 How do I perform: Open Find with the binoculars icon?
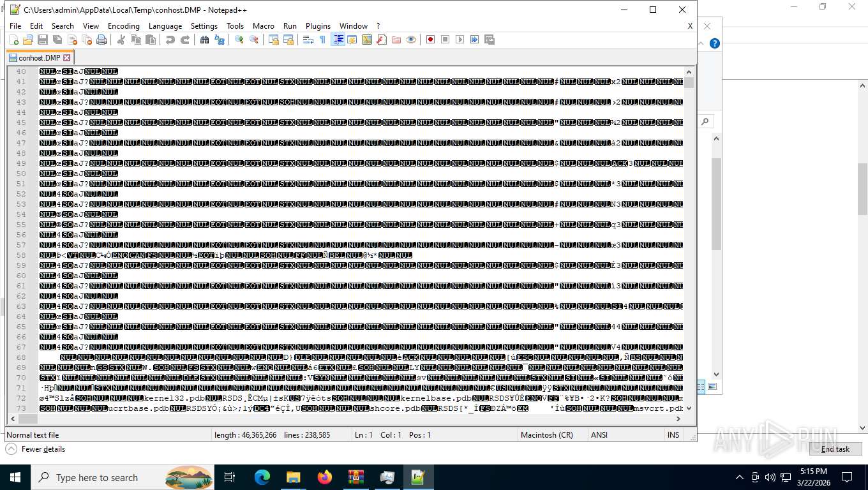tap(205, 40)
